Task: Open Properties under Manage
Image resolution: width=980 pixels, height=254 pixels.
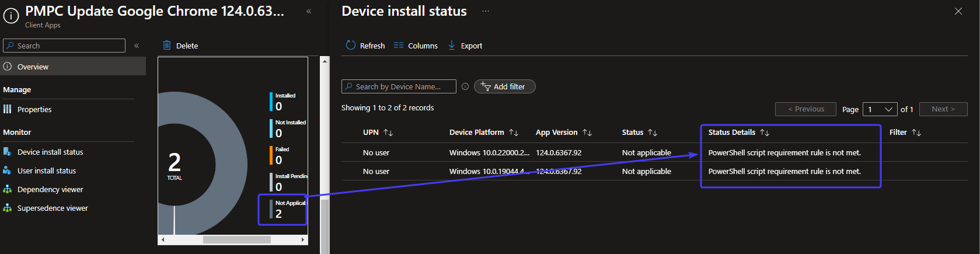Action: click(34, 109)
